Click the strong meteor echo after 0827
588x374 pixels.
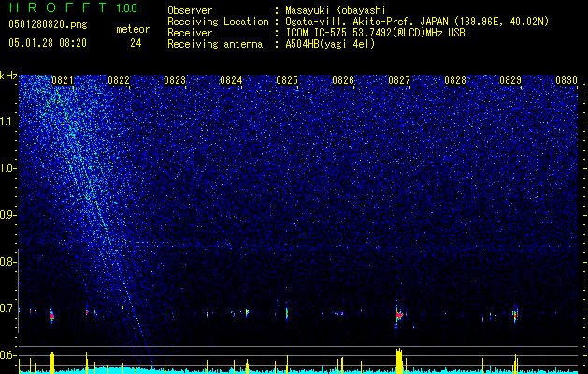coord(400,315)
